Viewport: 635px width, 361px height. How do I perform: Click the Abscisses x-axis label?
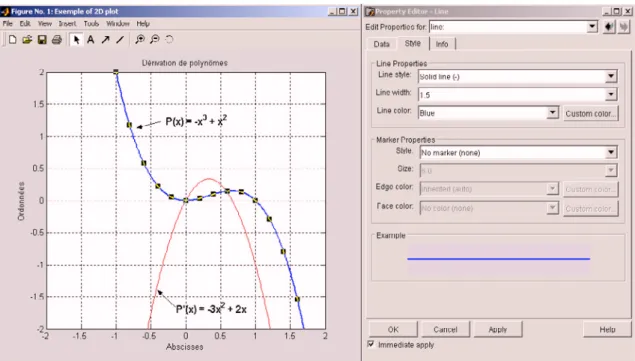click(185, 347)
